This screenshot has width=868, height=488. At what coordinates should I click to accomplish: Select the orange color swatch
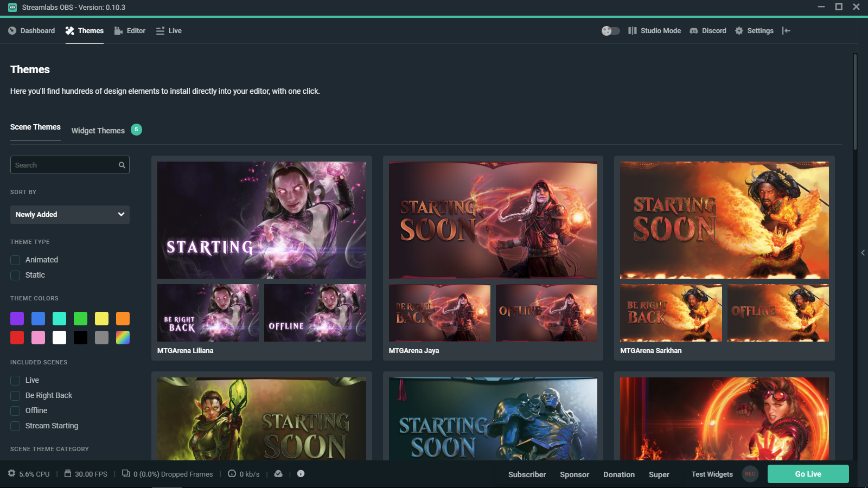(x=123, y=318)
